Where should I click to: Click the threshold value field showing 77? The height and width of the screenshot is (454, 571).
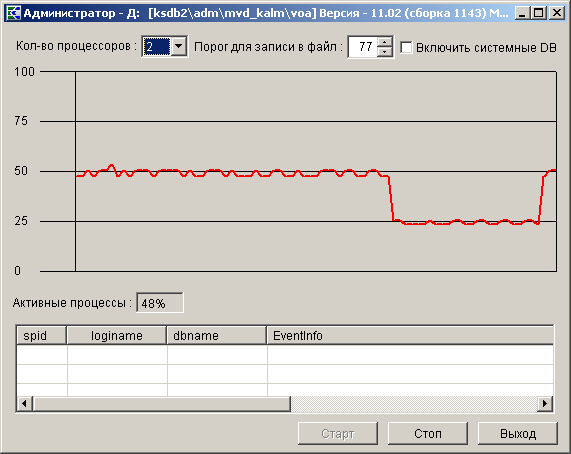(x=363, y=47)
